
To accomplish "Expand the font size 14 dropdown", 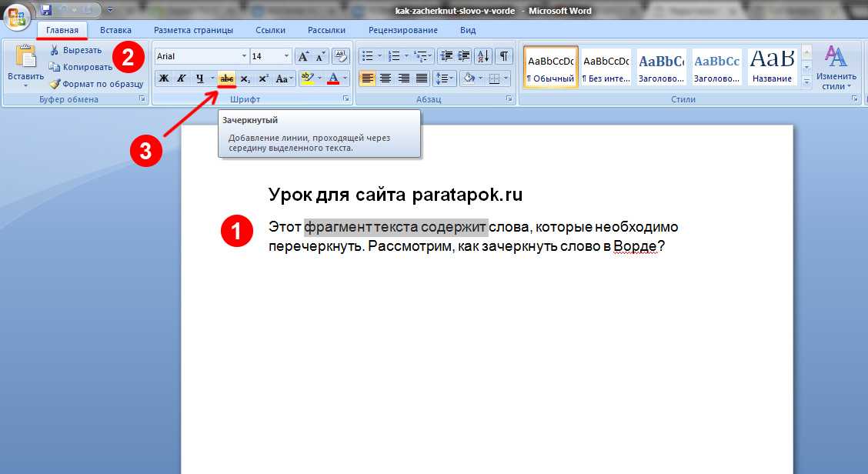I will click(286, 56).
